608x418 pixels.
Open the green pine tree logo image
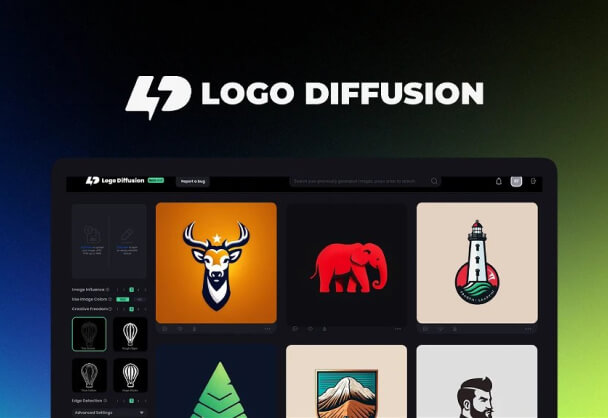click(x=216, y=382)
